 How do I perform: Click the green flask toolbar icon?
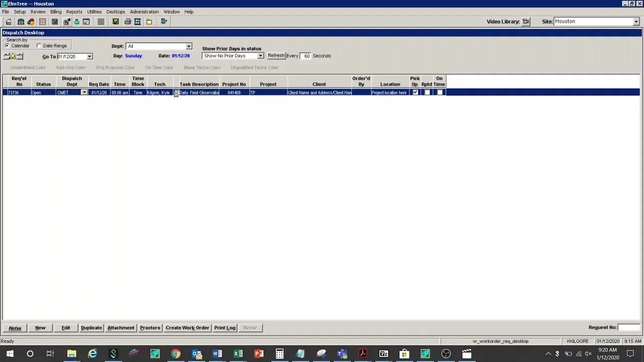76,22
